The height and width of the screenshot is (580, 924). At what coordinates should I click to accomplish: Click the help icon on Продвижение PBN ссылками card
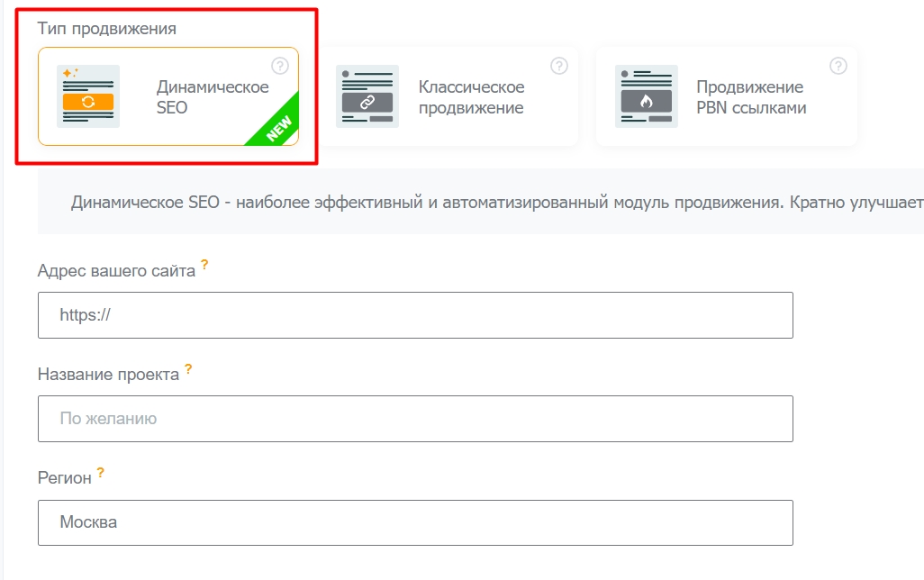[x=839, y=65]
